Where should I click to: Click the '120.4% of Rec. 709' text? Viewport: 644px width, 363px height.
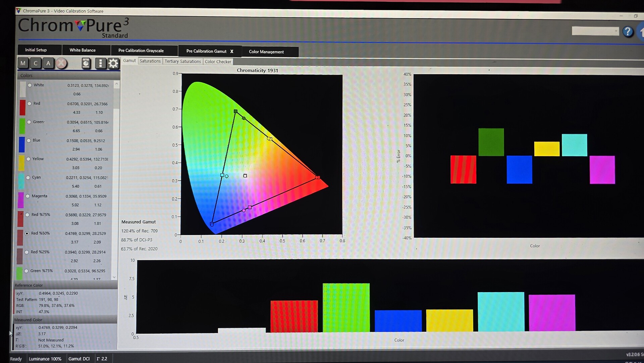pos(140,231)
